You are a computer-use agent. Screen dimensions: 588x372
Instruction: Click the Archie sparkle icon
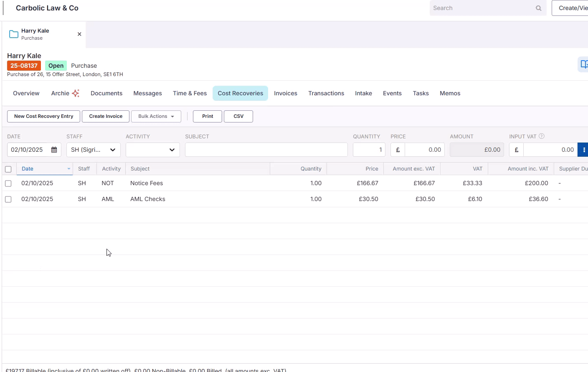pyautogui.click(x=76, y=93)
